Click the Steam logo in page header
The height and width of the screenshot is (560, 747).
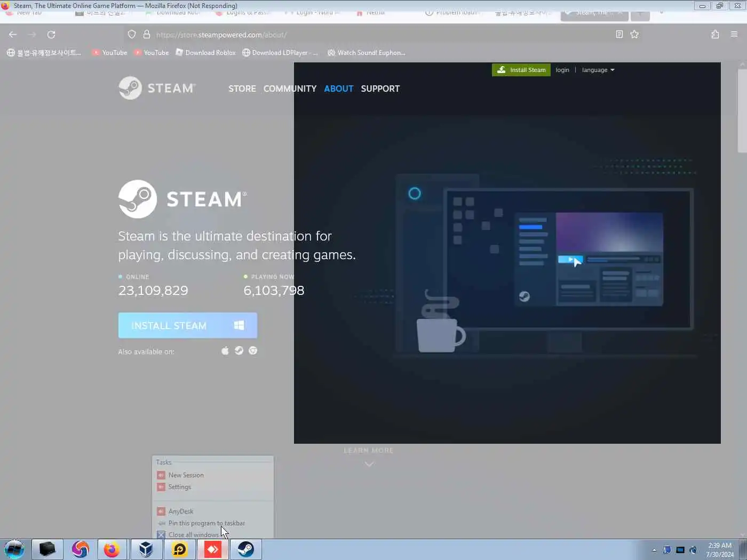tap(157, 88)
